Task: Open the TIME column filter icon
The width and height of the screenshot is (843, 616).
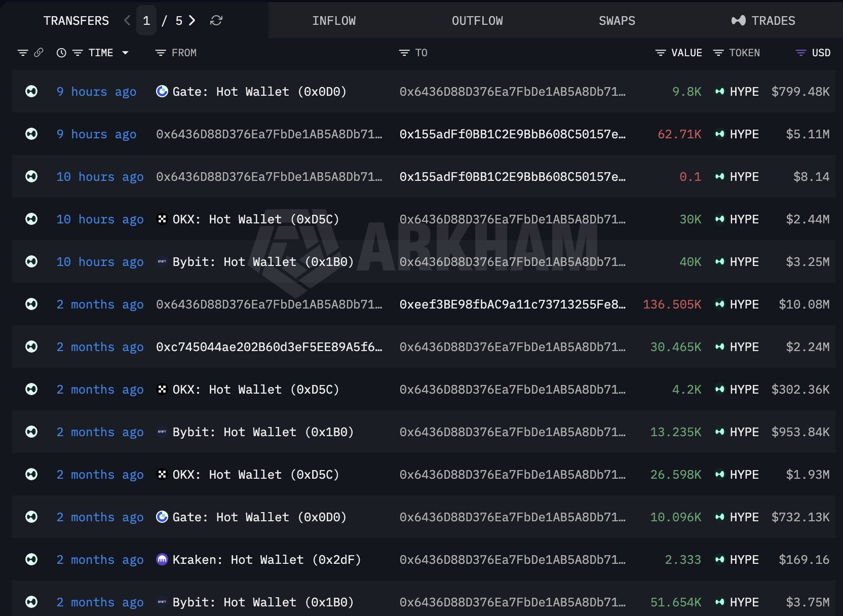Action: tap(78, 53)
